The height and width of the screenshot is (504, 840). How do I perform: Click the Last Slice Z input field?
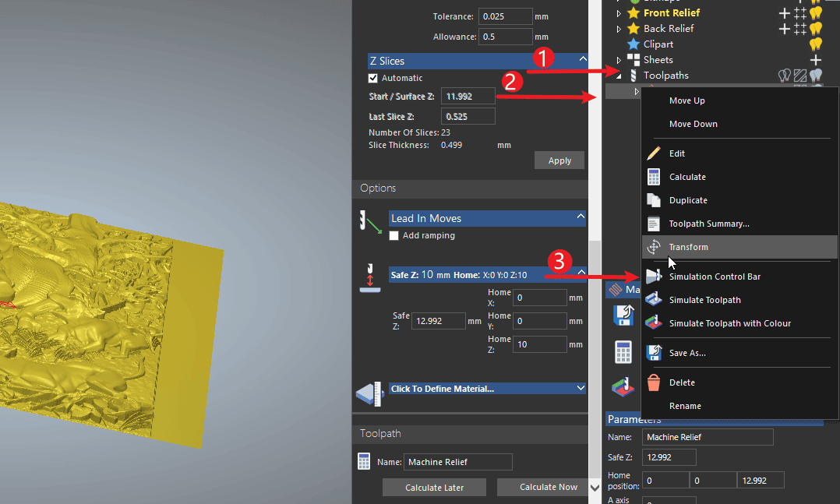pyautogui.click(x=468, y=116)
